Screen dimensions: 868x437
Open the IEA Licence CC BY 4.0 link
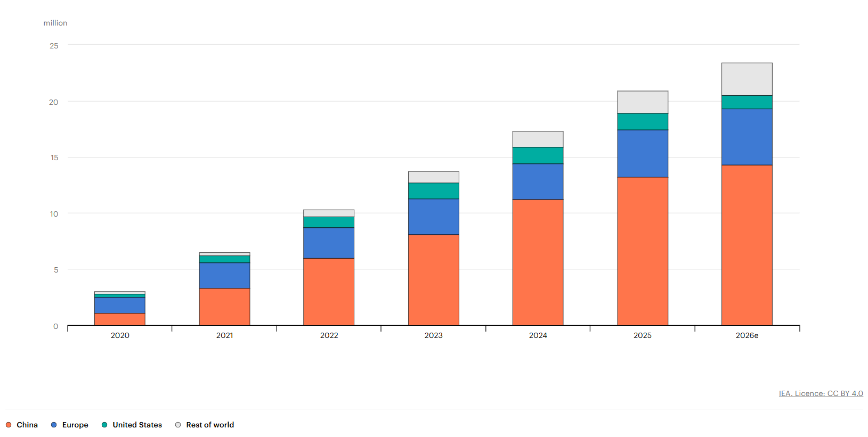pos(821,393)
